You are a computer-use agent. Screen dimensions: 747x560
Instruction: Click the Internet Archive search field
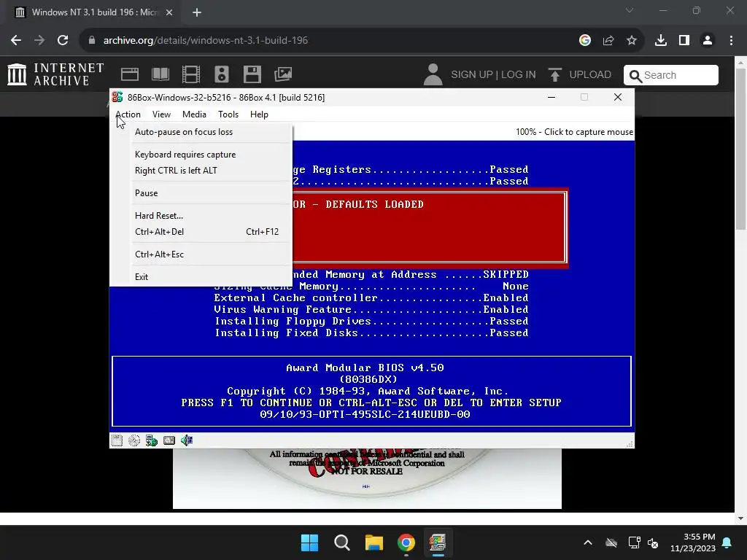click(671, 75)
